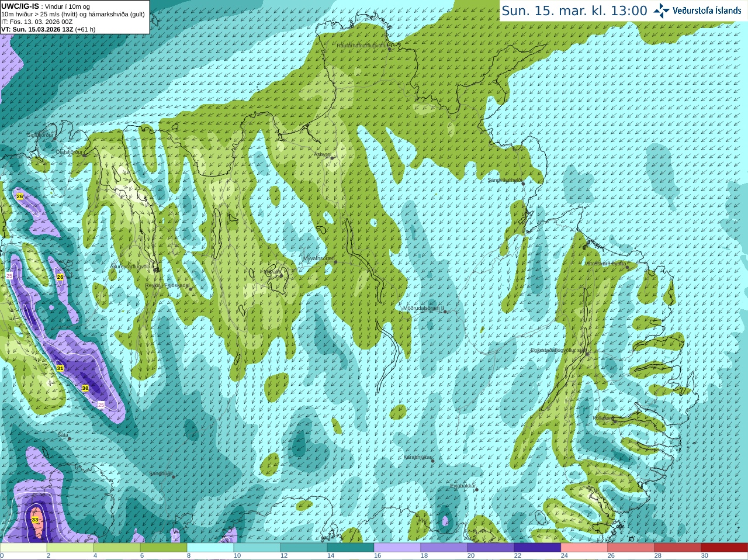The height and width of the screenshot is (560, 748).
Task: Click the Egilsstaðaflugvöllur station label
Action: [557, 350]
